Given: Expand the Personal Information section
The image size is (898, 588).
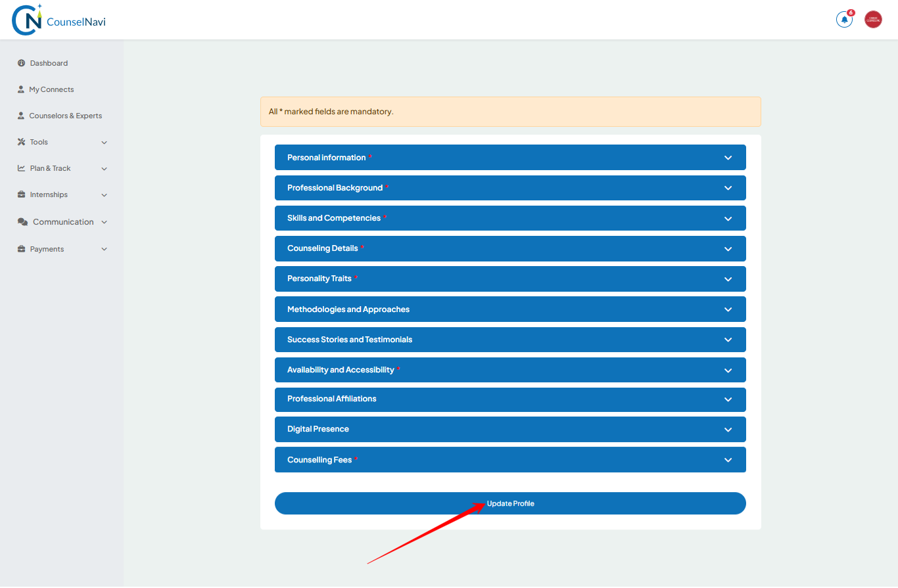Looking at the screenshot, I should (x=509, y=158).
